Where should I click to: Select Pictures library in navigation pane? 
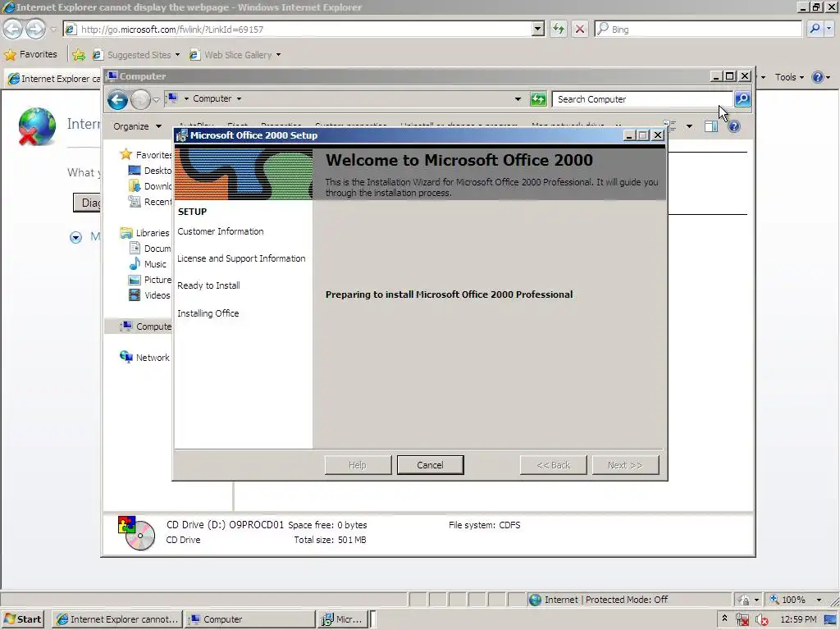[150, 280]
